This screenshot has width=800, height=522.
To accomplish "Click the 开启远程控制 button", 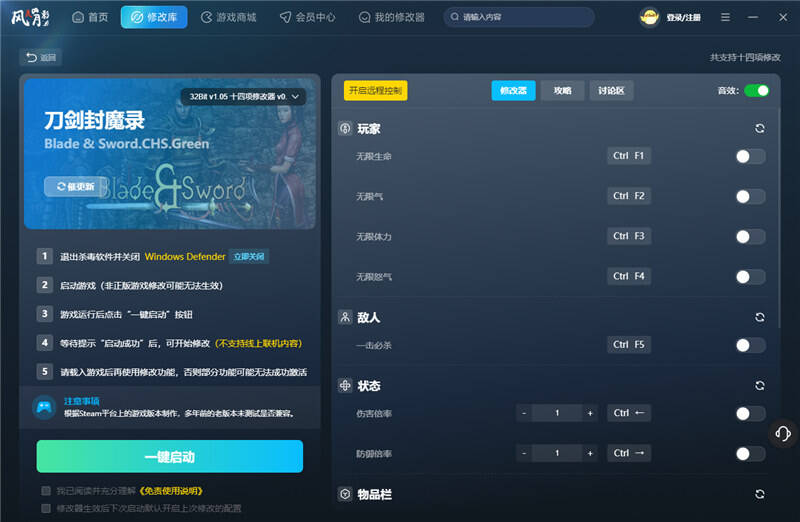I will click(x=375, y=91).
